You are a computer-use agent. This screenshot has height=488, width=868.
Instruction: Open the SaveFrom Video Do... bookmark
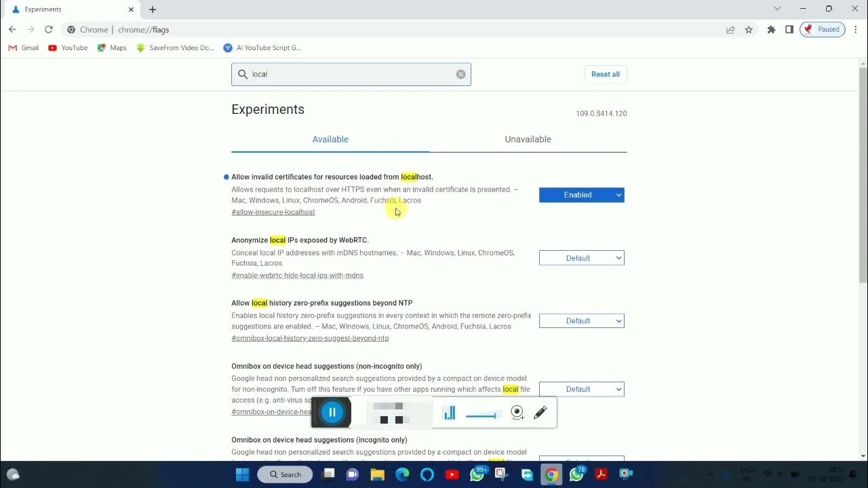[175, 48]
